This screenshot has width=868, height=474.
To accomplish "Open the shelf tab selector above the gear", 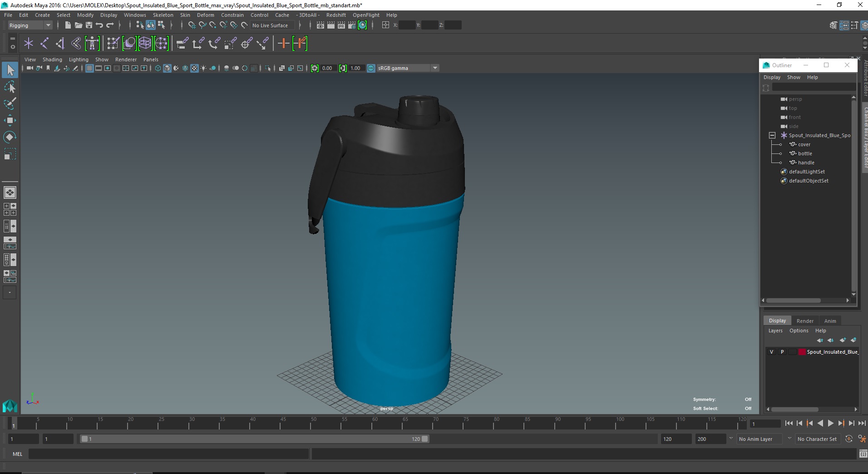I will (x=12, y=39).
